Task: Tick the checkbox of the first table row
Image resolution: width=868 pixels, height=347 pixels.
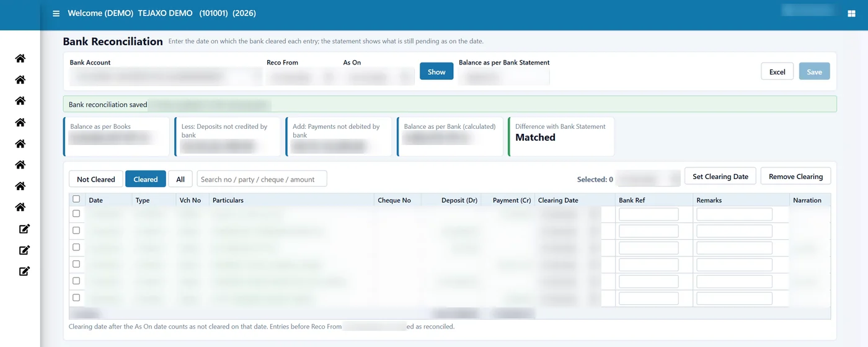Action: pyautogui.click(x=76, y=213)
